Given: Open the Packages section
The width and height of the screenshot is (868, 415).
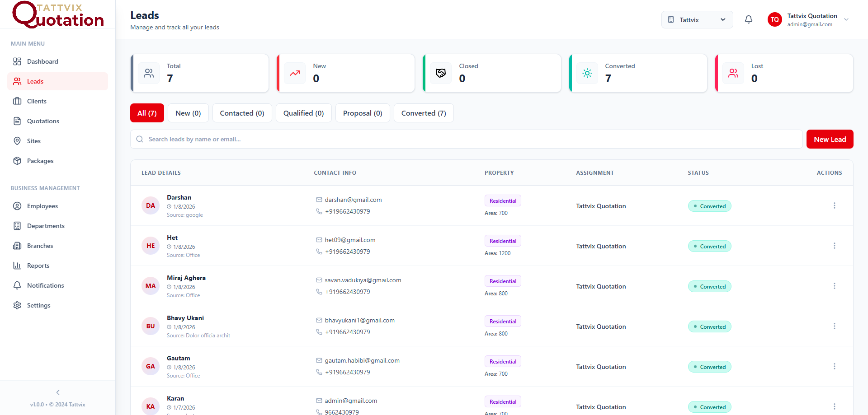Looking at the screenshot, I should tap(40, 161).
